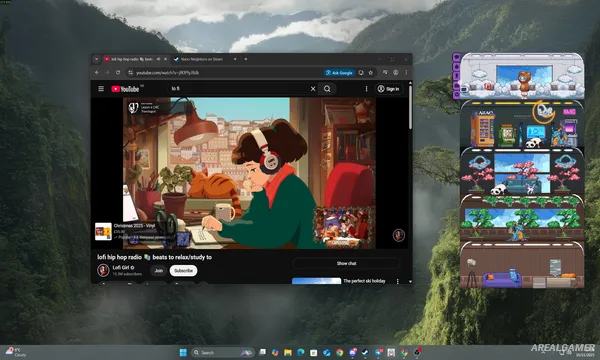This screenshot has height=360, width=600.
Task: Open Google Lens search icon in address bar
Action: tap(361, 72)
